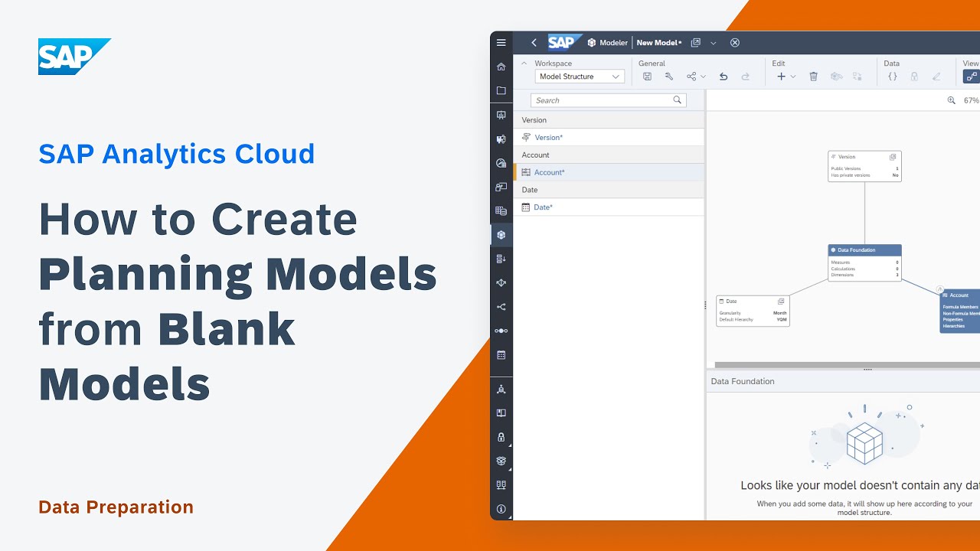The height and width of the screenshot is (551, 980).
Task: Click the SAP logo in header
Action: [564, 42]
